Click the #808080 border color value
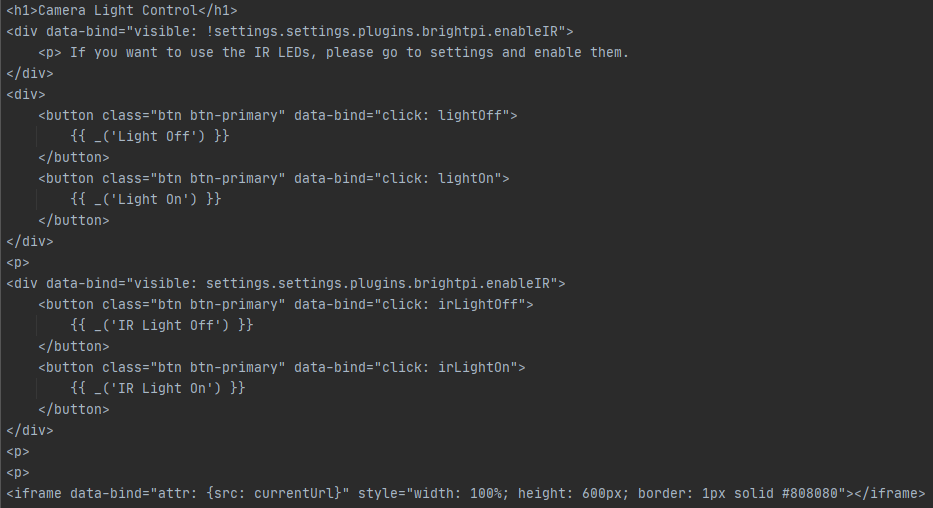The width and height of the screenshot is (933, 508). click(x=809, y=494)
